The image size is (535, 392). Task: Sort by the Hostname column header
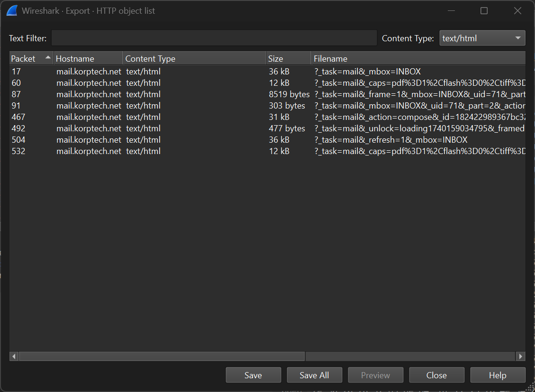(88, 59)
